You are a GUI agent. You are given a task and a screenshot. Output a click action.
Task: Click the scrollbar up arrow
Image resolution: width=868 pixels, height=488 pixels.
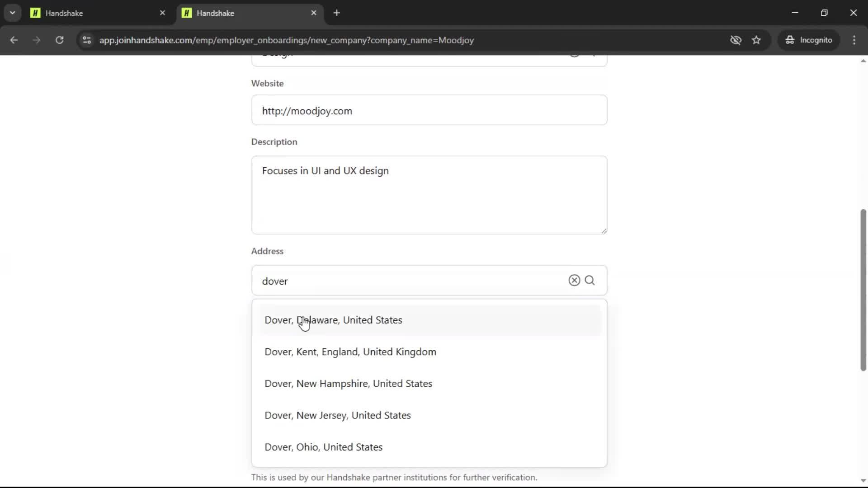pos(863,61)
